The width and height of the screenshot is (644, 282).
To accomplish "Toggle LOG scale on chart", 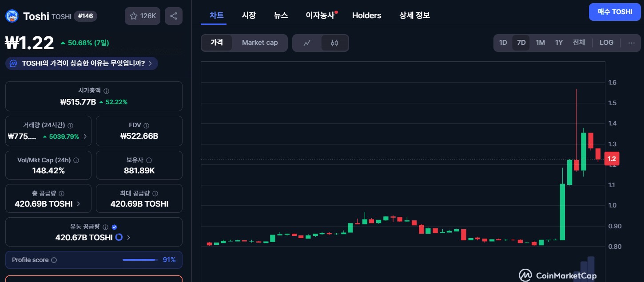I will click(x=606, y=43).
